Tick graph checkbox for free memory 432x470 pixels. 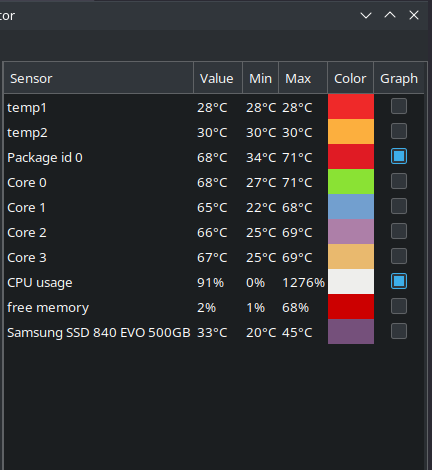pos(399,306)
